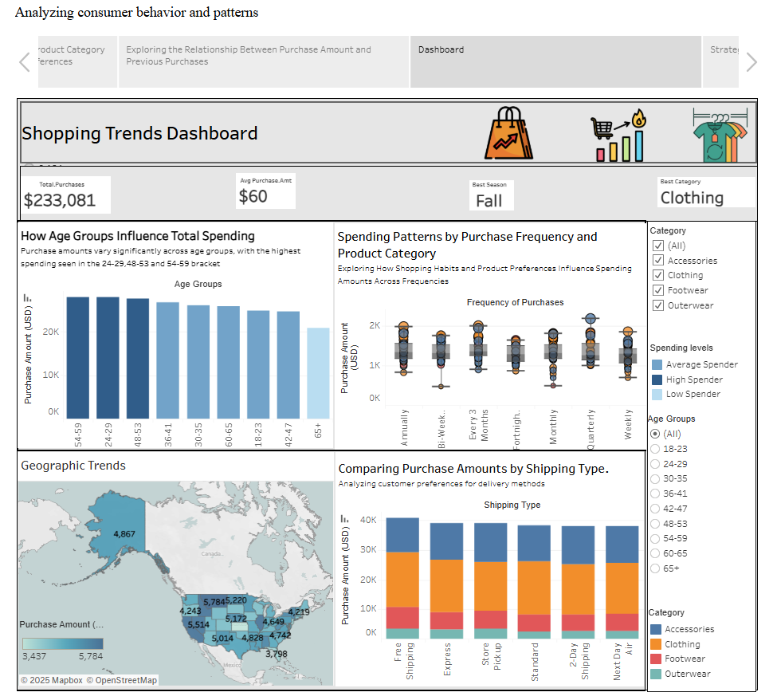
Task: Click sort icon on Shipping Type chart
Action: pyautogui.click(x=345, y=518)
